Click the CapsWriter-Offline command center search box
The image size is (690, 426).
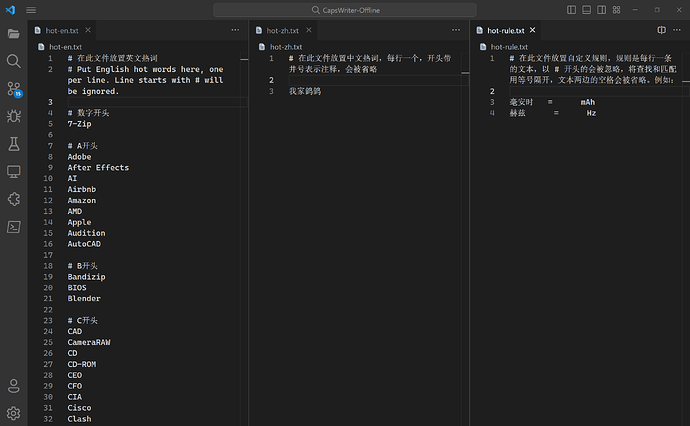click(345, 9)
